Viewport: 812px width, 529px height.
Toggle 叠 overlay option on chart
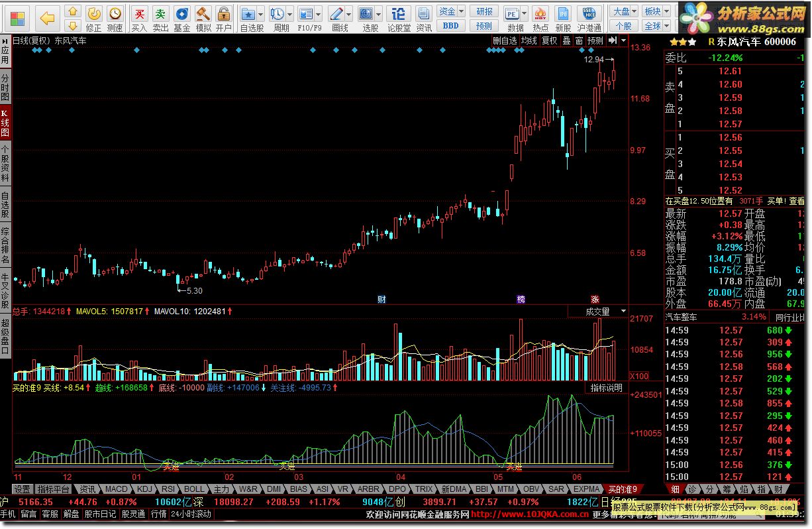pyautogui.click(x=566, y=40)
